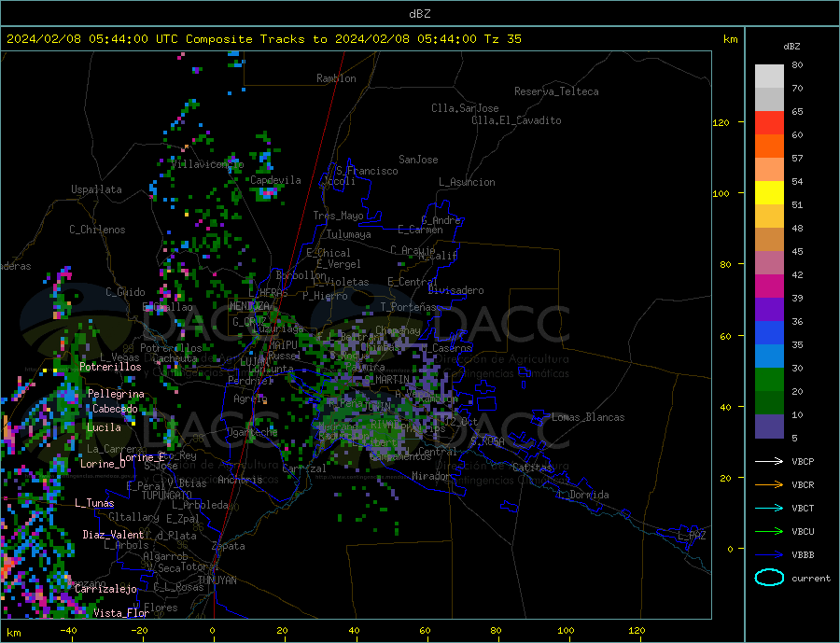840x643 pixels.
Task: Click the C_Chilenos map label
Action: (x=97, y=230)
